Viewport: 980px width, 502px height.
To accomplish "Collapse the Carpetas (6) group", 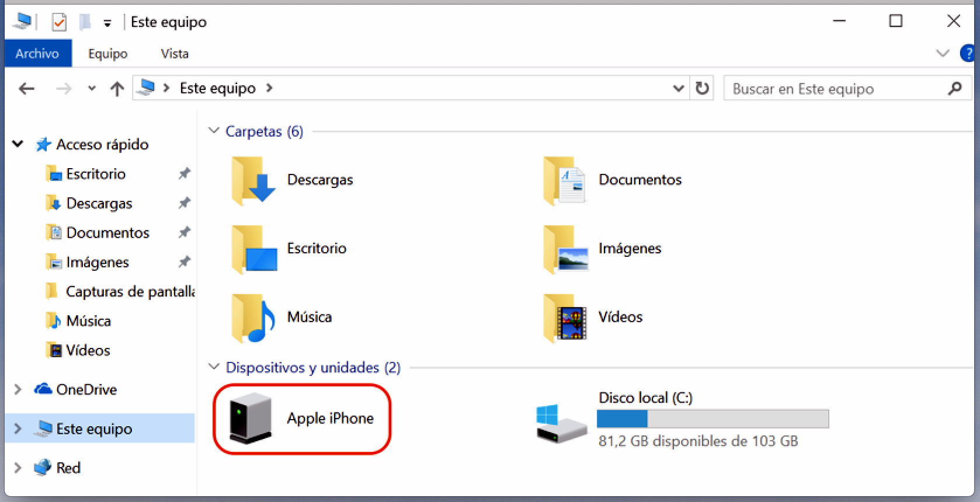I will [214, 131].
